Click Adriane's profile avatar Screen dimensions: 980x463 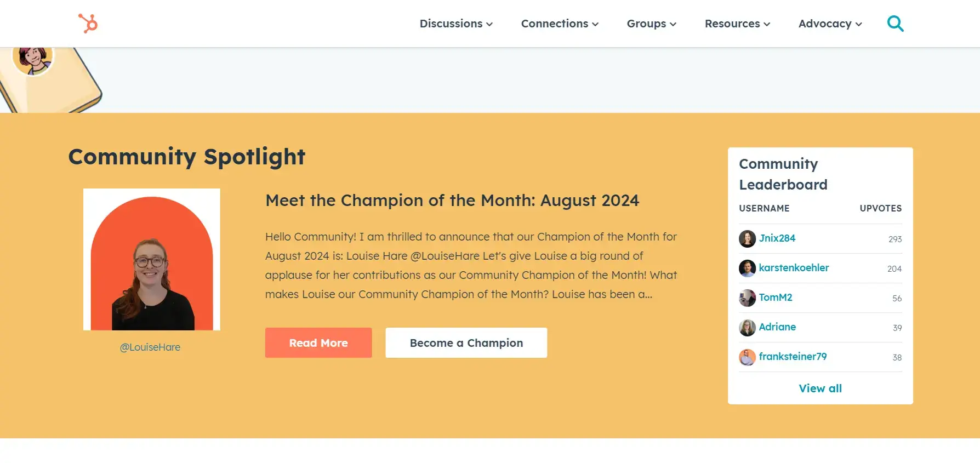747,327
